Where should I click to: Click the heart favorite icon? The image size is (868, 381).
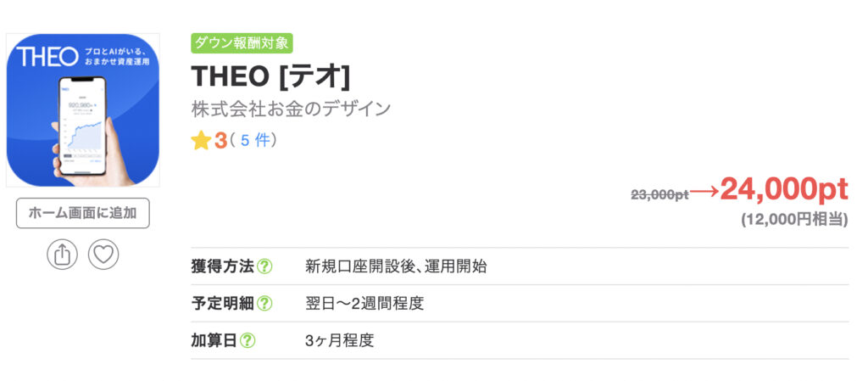(x=103, y=255)
